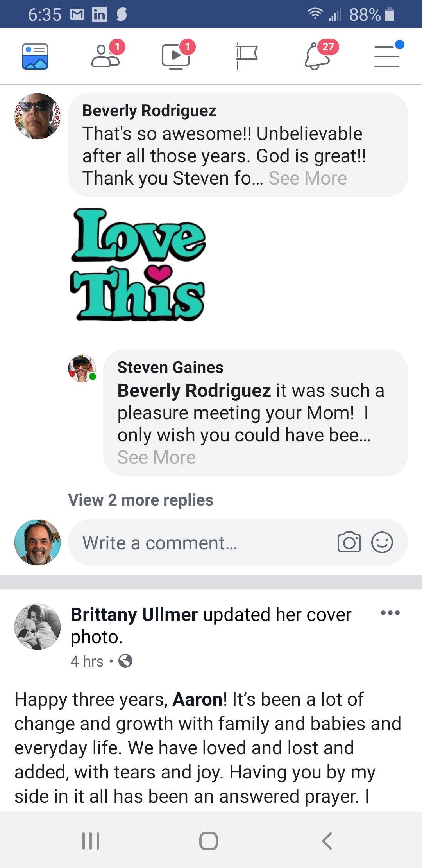Open Brittany Ullmer's profile name link

click(x=134, y=615)
